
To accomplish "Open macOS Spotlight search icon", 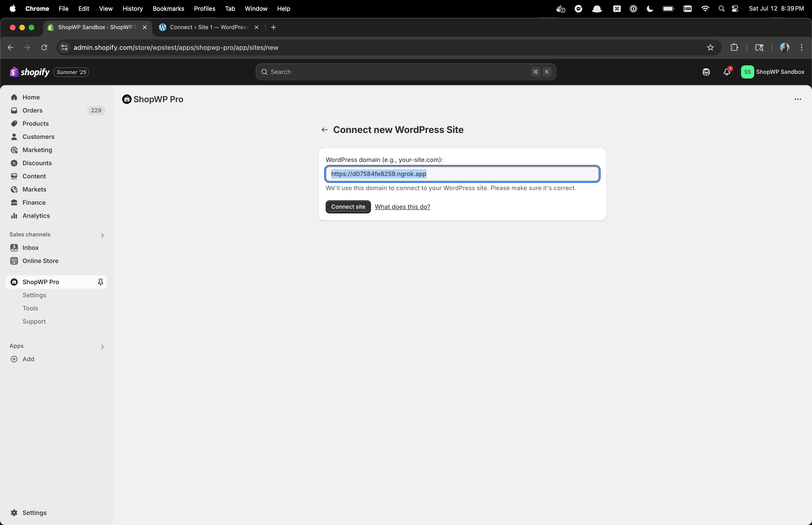I will click(721, 8).
